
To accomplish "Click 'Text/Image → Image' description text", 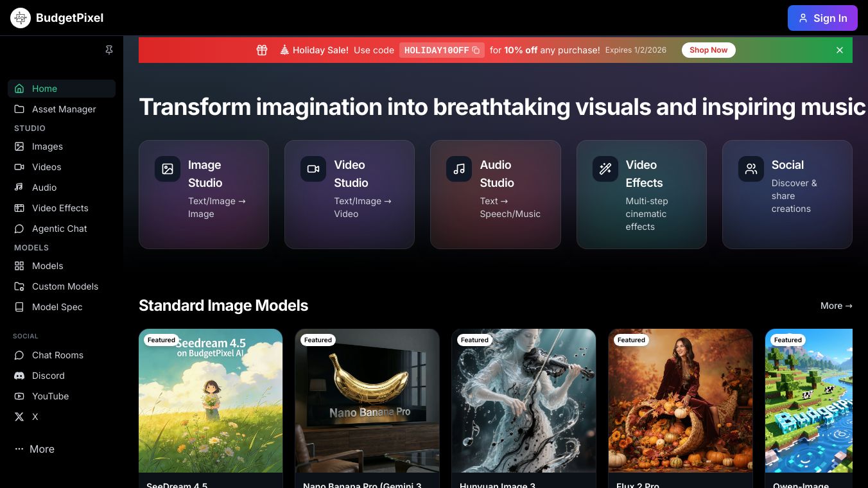I will click(x=217, y=207).
